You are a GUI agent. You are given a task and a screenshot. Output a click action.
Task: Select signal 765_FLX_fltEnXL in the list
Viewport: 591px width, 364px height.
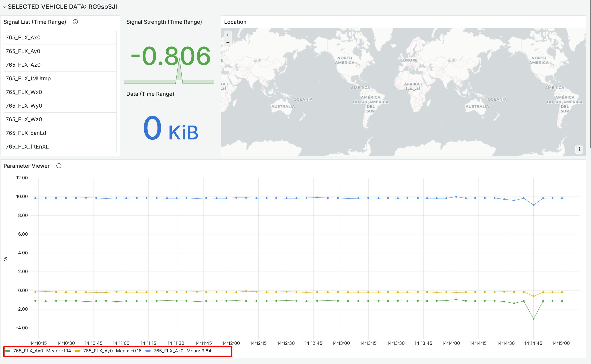coord(60,147)
